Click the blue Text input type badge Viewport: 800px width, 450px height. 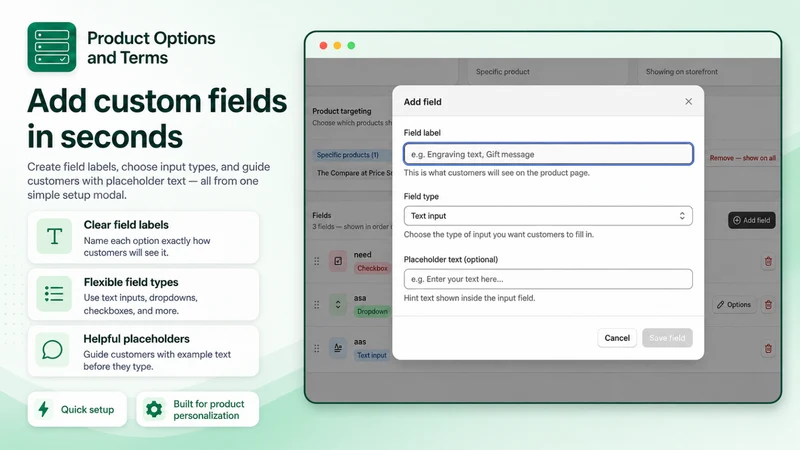point(371,355)
